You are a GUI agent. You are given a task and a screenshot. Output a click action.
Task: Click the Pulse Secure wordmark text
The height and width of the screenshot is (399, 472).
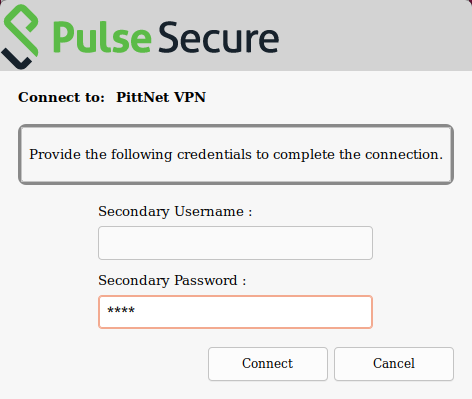pos(166,37)
